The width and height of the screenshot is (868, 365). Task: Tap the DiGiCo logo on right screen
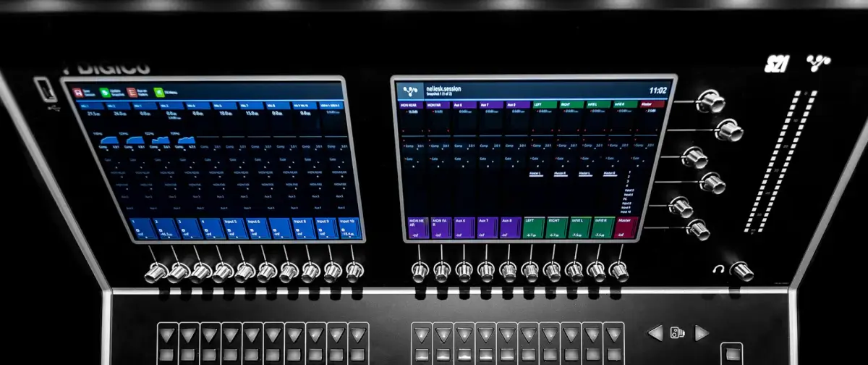412,91
